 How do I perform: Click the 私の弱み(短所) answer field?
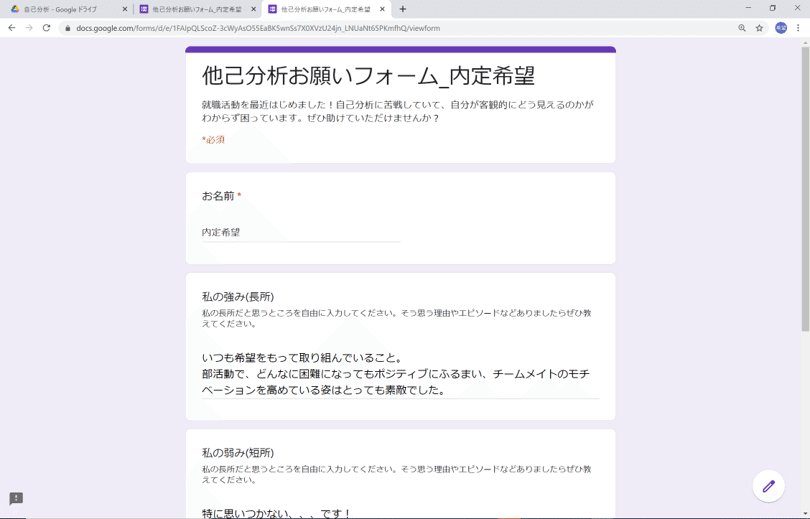pyautogui.click(x=400, y=513)
